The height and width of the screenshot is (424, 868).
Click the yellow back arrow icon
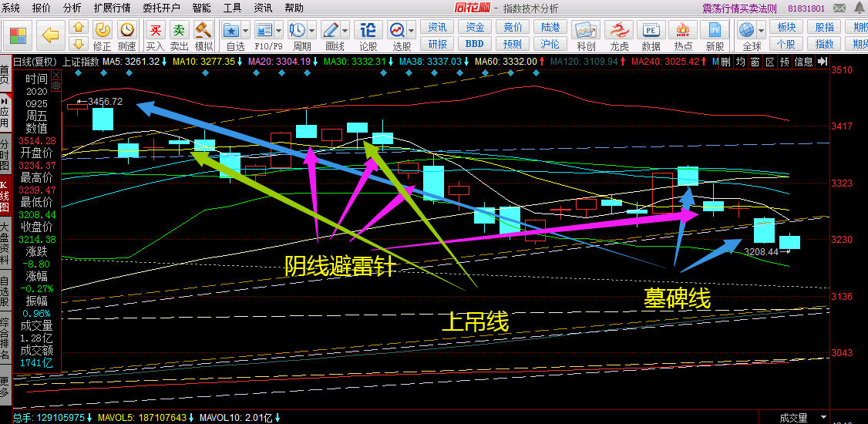tap(51, 35)
